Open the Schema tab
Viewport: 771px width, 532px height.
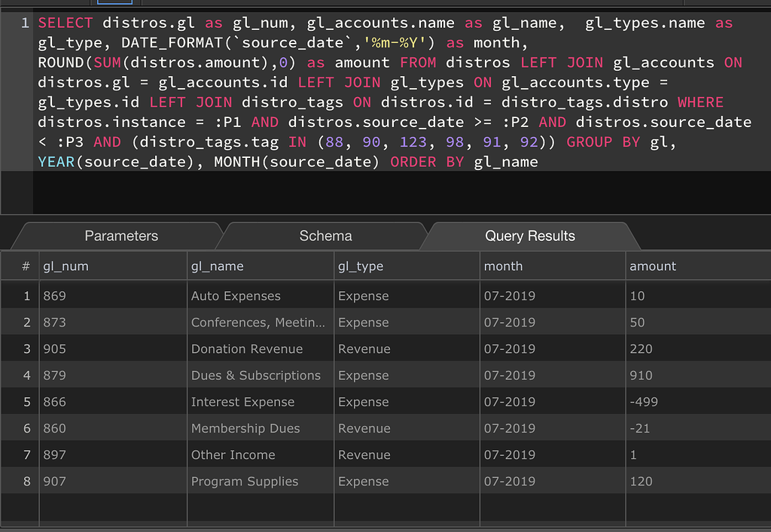pos(324,236)
